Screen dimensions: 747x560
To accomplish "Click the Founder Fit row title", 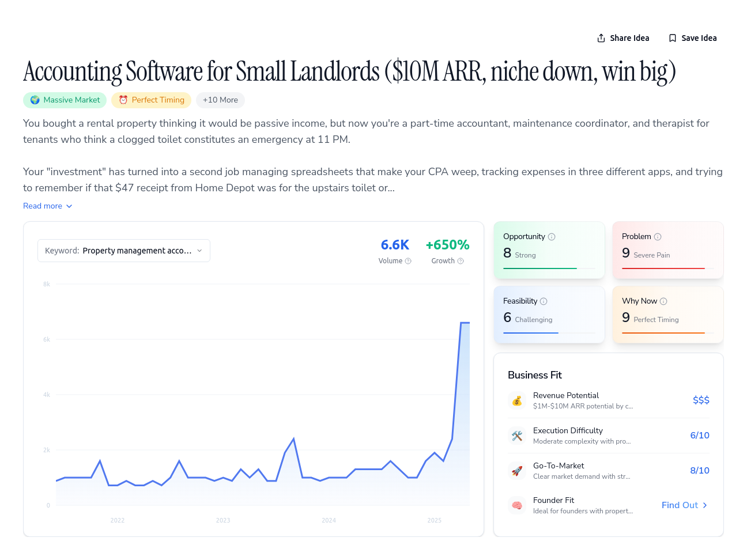I will [553, 500].
